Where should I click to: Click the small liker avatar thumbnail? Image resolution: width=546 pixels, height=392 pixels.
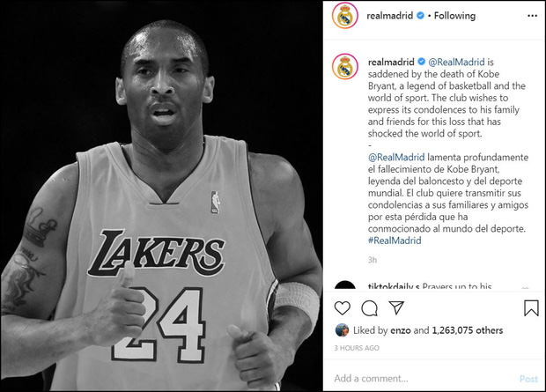point(341,330)
